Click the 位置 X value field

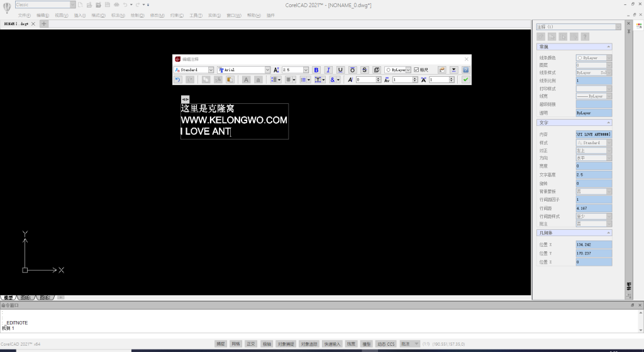594,245
